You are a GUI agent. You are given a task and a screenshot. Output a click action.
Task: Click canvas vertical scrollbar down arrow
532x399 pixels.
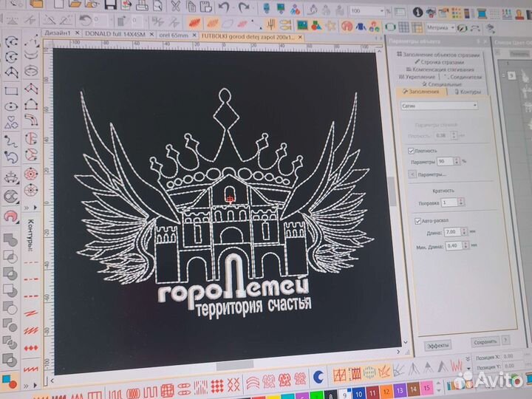[405, 342]
